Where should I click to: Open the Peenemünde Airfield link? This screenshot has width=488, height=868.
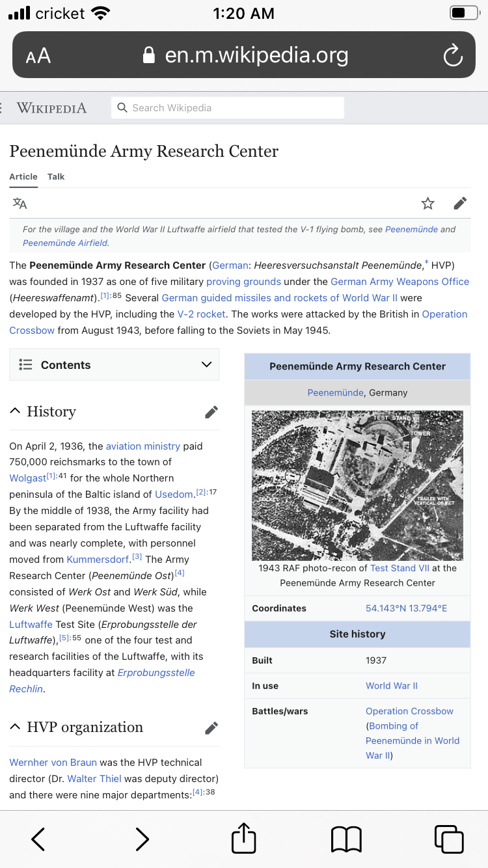pyautogui.click(x=65, y=243)
